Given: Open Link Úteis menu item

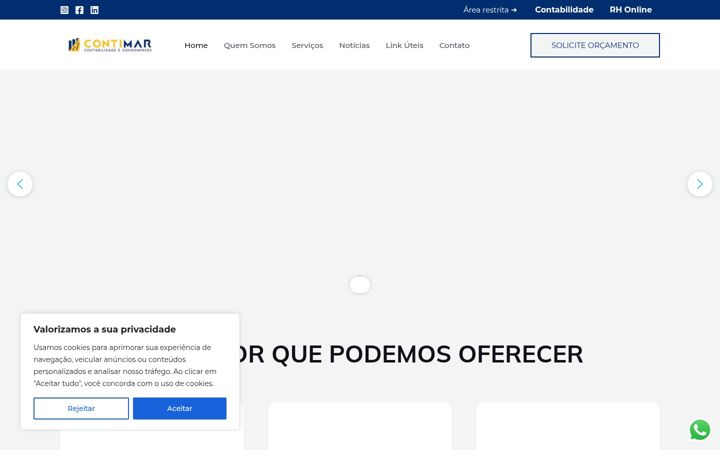Looking at the screenshot, I should point(405,45).
